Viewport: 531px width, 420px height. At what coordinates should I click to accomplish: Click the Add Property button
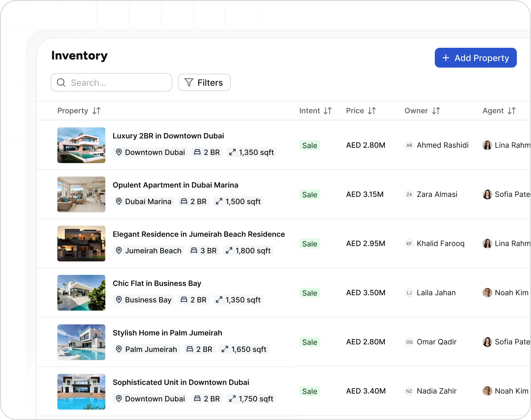pos(476,58)
